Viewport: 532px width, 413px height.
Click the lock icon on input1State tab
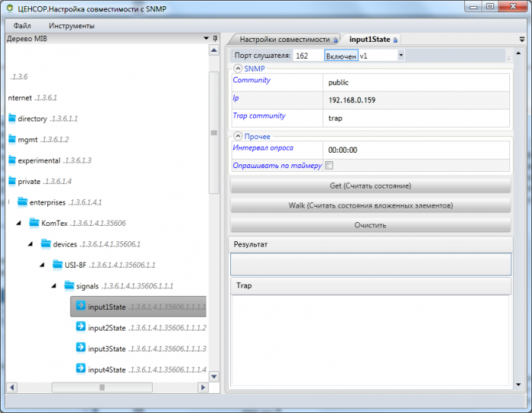395,40
